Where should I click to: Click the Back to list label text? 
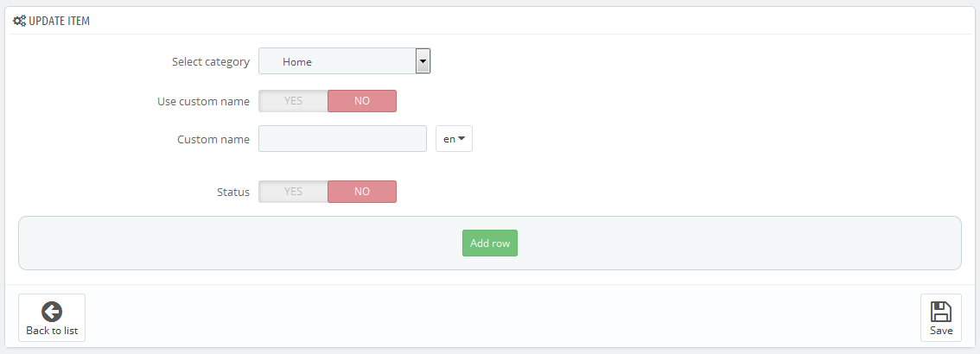click(52, 331)
